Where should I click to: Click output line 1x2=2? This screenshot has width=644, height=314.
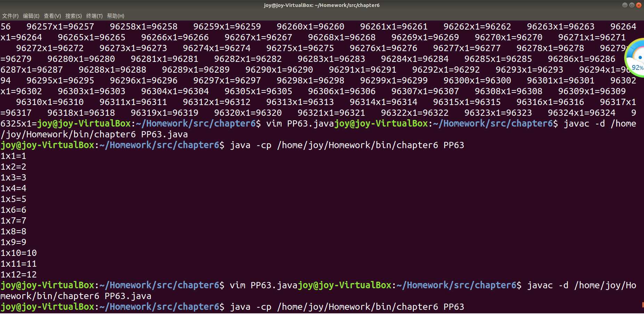13,167
